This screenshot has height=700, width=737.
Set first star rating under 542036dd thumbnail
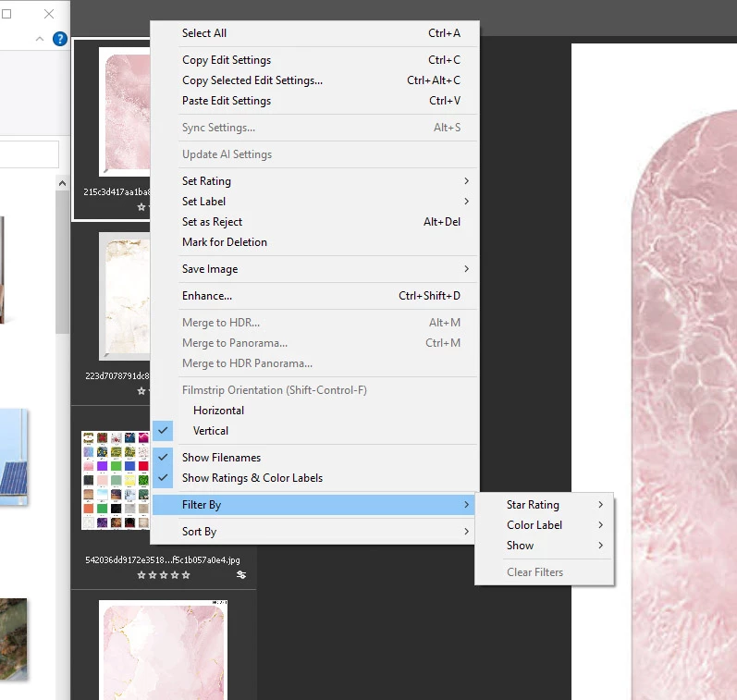[x=141, y=575]
